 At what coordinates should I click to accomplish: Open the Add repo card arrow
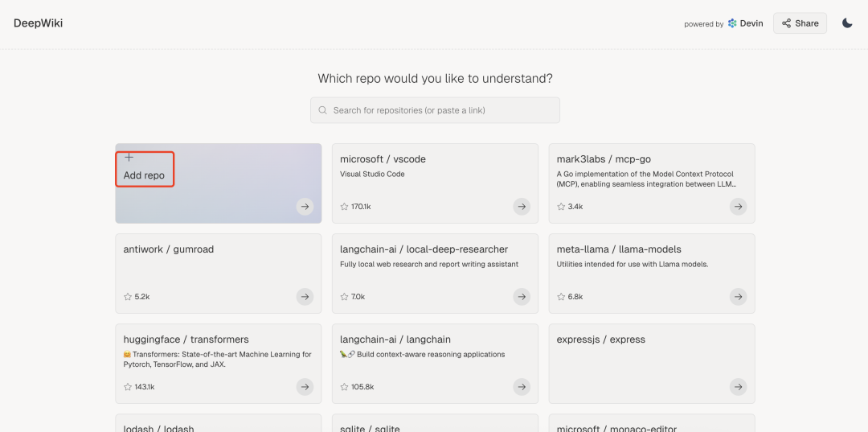click(305, 207)
